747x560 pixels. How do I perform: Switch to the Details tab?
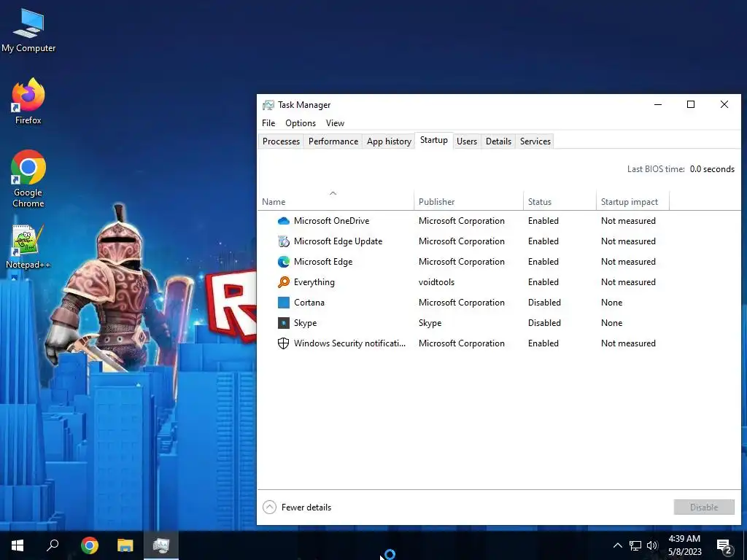pyautogui.click(x=498, y=141)
